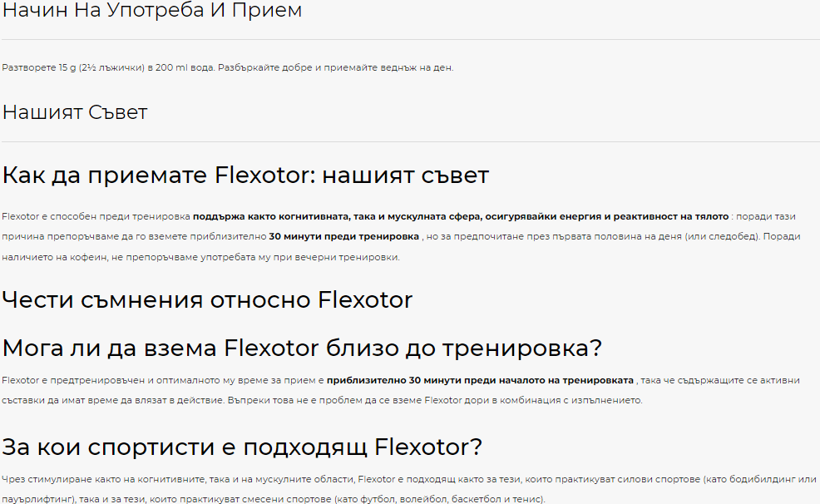Click the bold text "30 минути преди тренировка"
This screenshot has height=504, width=820.
[x=343, y=236]
